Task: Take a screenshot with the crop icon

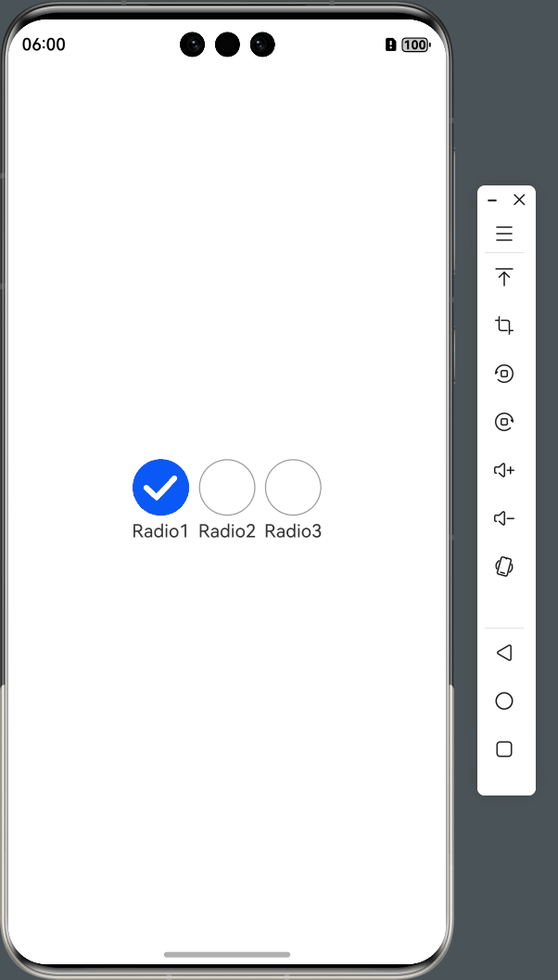Action: (x=504, y=325)
